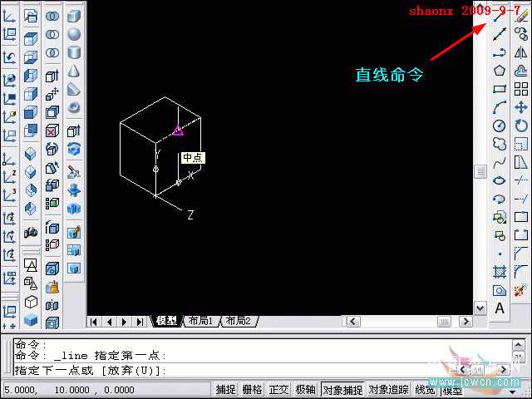Screen dimensions: 532x399
Task: Toggle 对象追踪 object tracking
Action: (x=388, y=390)
